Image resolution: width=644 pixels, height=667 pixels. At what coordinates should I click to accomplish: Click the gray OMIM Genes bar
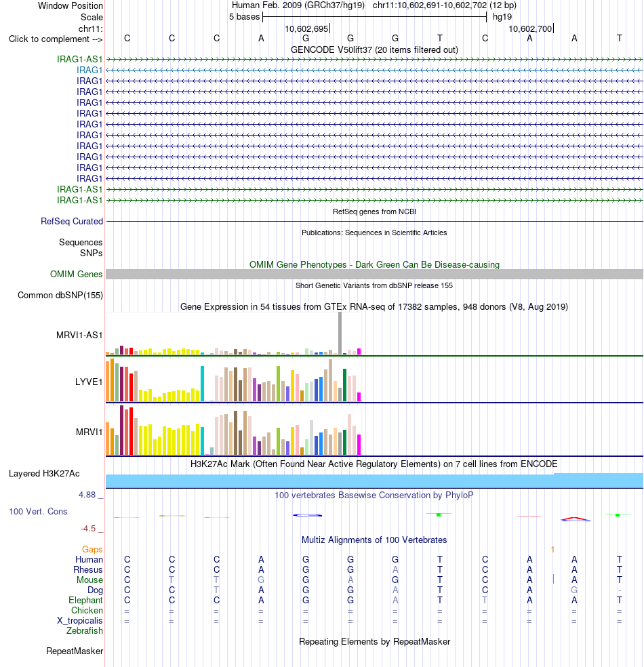[x=374, y=275]
